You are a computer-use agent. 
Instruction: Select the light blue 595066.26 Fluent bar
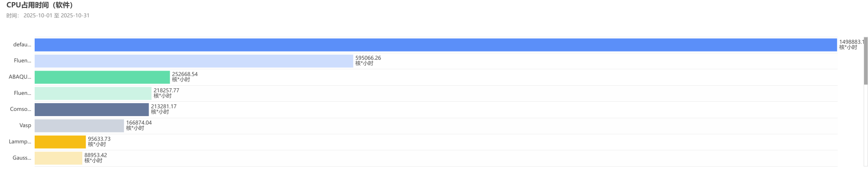194,61
